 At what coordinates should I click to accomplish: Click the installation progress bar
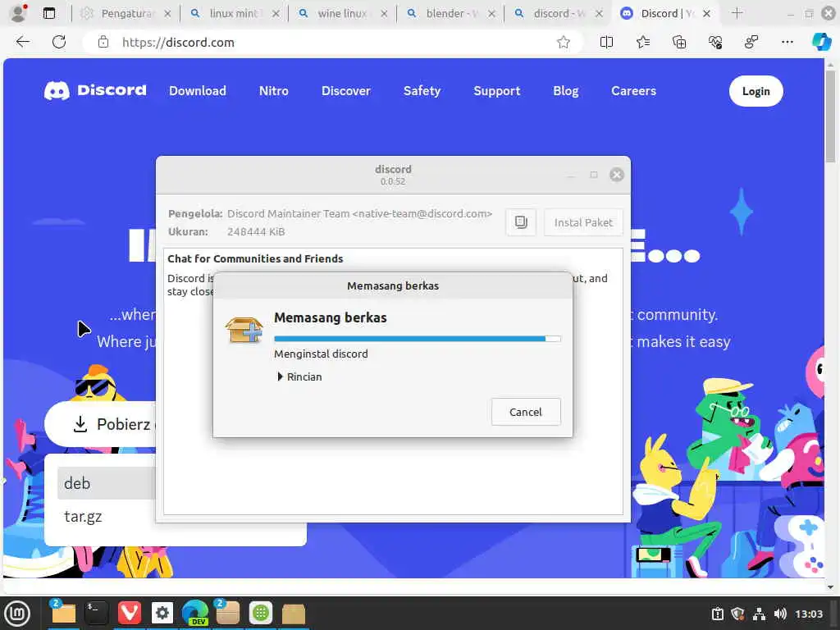(x=418, y=339)
